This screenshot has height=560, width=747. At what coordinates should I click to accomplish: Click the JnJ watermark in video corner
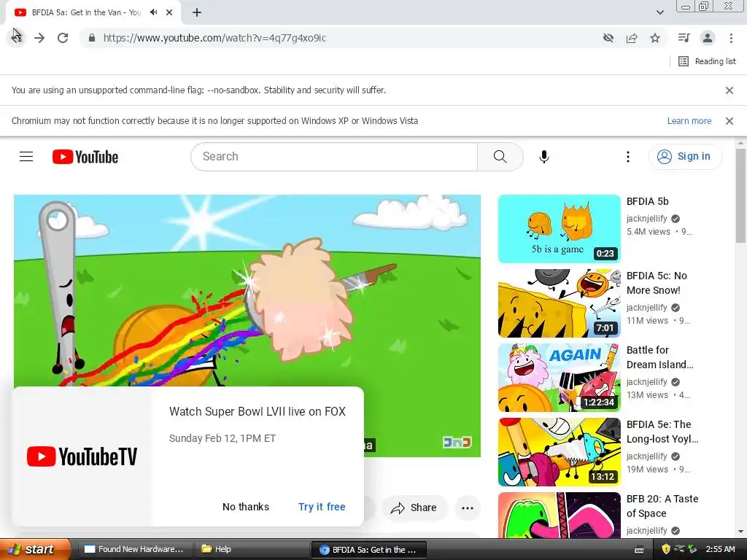pos(457,442)
